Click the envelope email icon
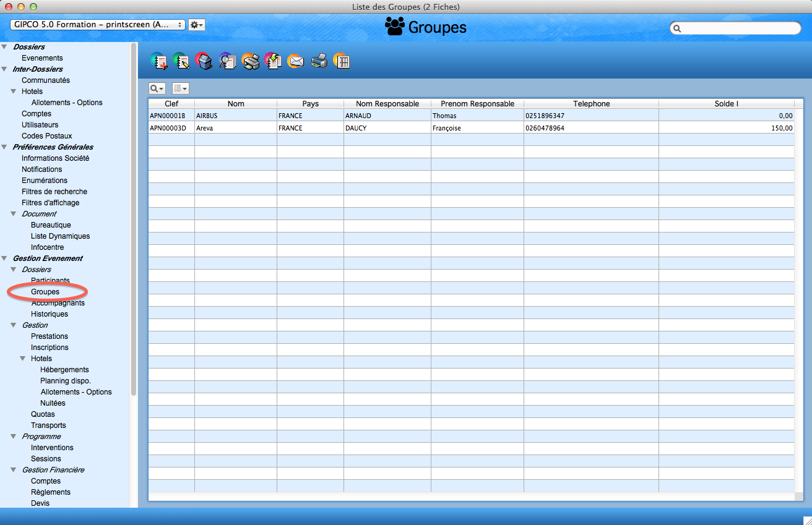 pyautogui.click(x=296, y=61)
